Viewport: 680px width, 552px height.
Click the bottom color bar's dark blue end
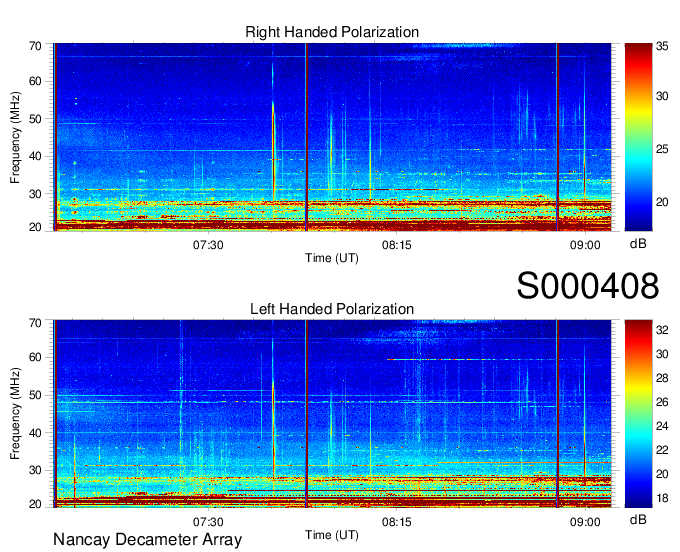click(638, 502)
